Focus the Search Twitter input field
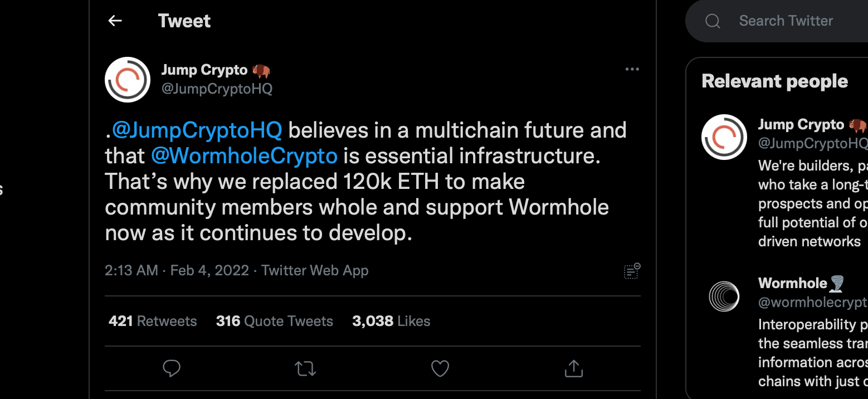Screen dimensions: 868x399 791,21
